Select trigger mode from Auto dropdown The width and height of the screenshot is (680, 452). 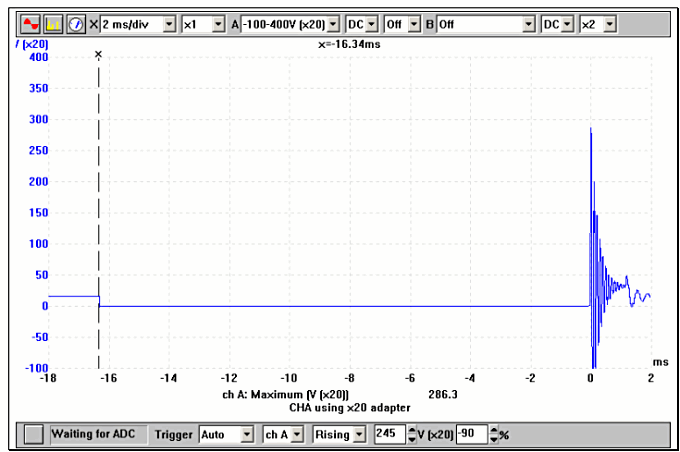(x=247, y=435)
